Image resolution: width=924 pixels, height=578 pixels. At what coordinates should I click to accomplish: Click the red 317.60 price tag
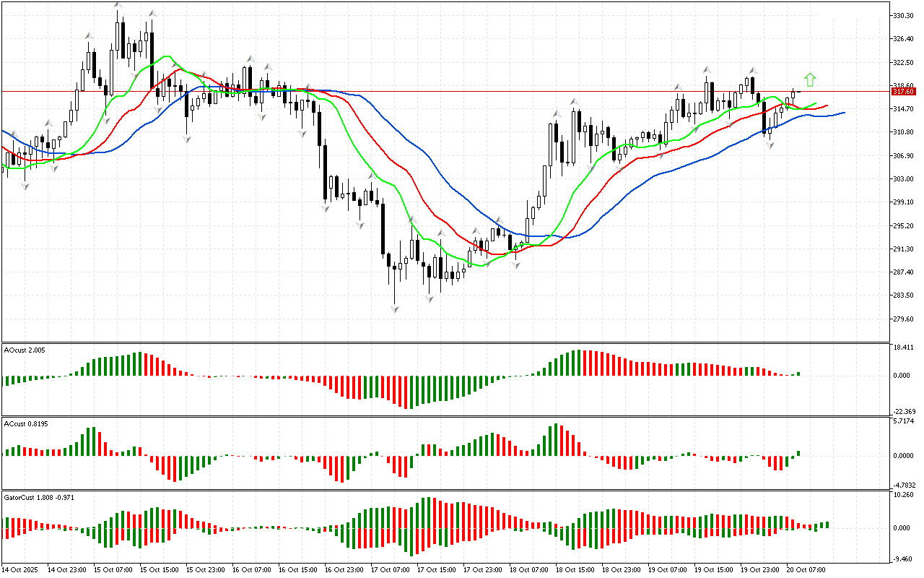coord(903,92)
